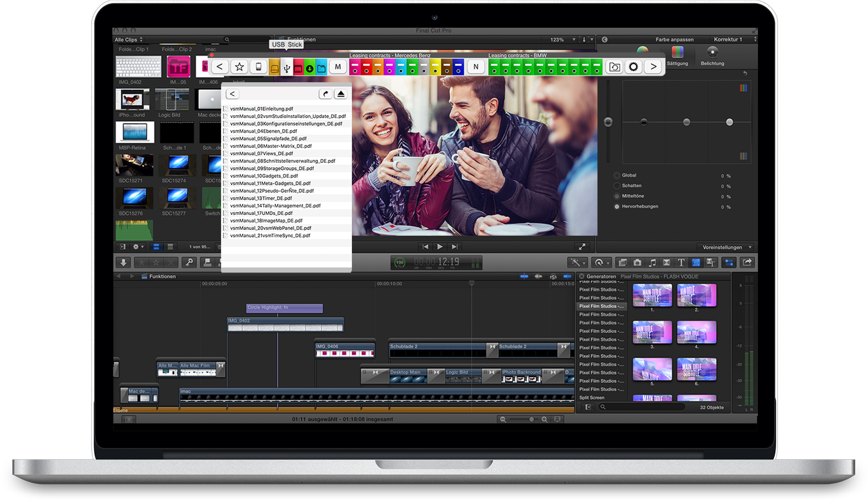Switch clip browser to filmstrip view

tap(156, 247)
